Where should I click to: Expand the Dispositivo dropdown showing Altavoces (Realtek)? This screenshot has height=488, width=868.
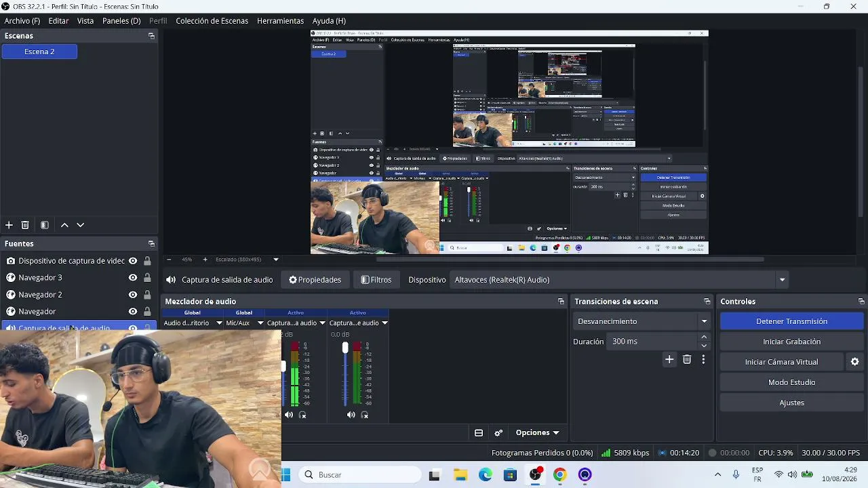(782, 280)
